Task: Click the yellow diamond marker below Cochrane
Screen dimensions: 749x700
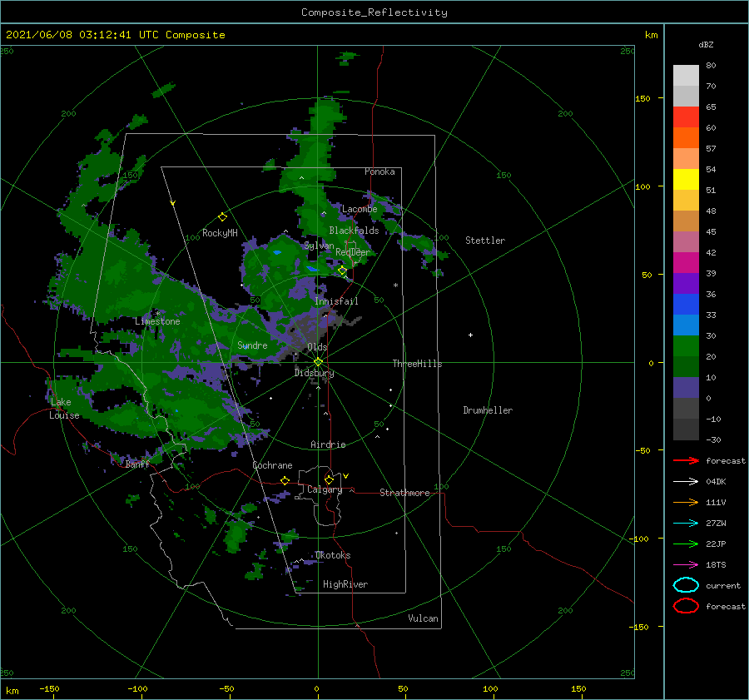Action: click(285, 480)
